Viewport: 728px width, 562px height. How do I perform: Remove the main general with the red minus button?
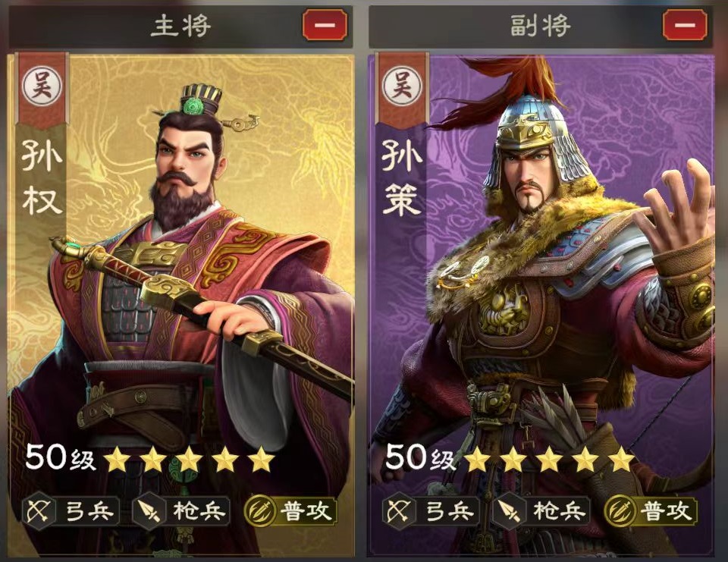[x=325, y=24]
